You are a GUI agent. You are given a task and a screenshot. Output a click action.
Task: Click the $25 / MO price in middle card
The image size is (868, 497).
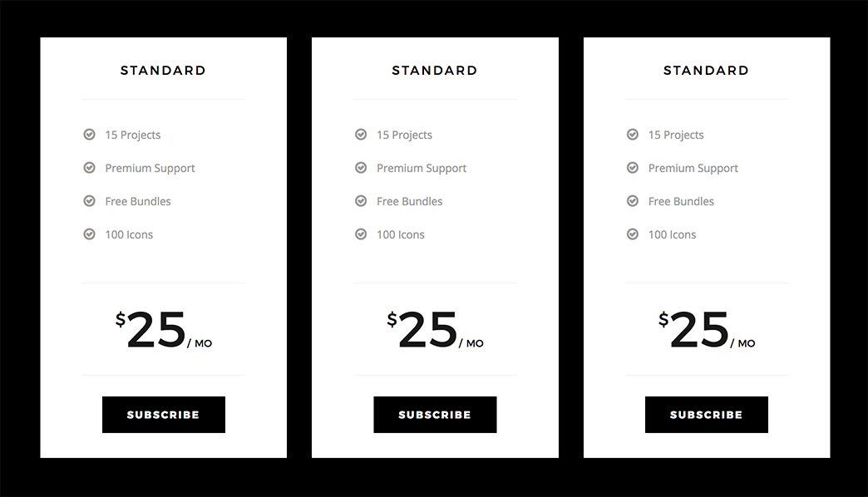435,330
